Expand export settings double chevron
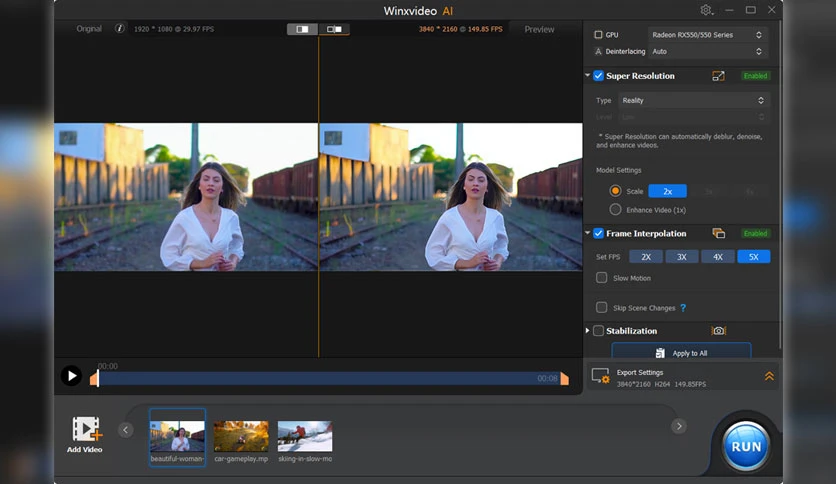Screen dimensions: 836x484 [x=769, y=376]
